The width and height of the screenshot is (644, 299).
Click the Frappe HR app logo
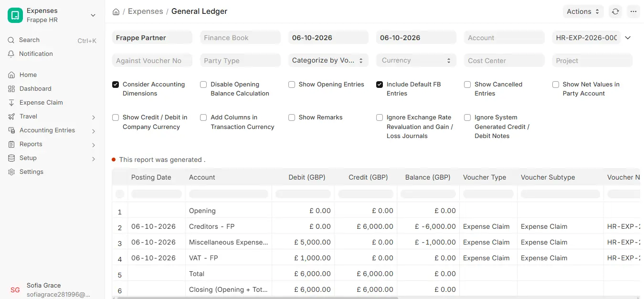[x=15, y=15]
